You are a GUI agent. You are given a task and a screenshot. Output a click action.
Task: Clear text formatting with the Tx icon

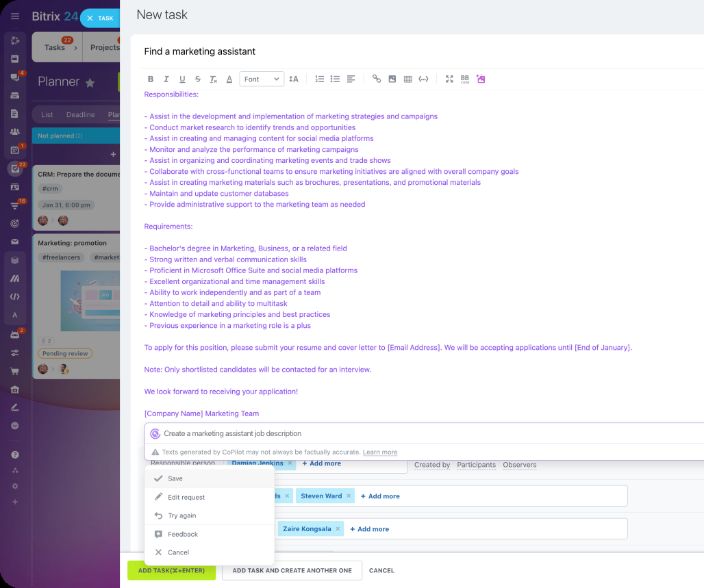click(x=214, y=79)
